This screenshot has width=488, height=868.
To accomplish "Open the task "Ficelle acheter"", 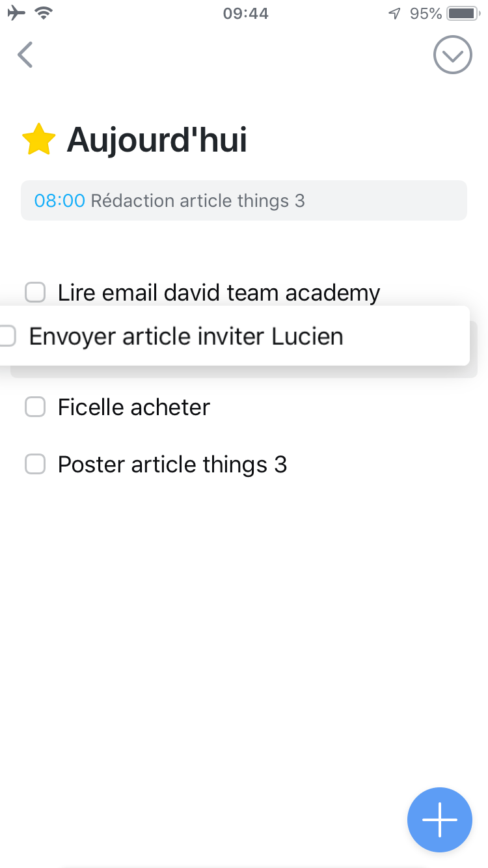I will click(x=133, y=407).
